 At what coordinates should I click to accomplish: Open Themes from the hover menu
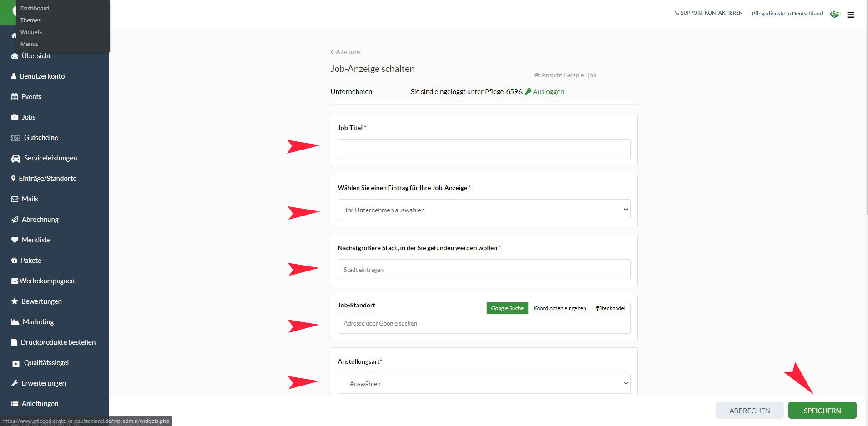(30, 20)
